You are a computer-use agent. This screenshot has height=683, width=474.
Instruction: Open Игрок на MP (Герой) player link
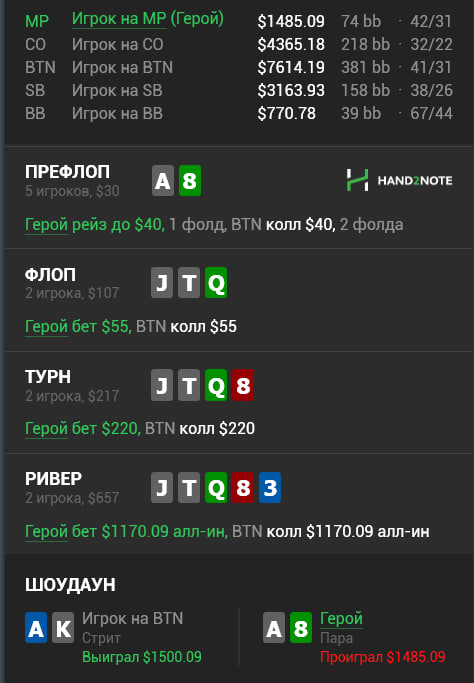click(x=148, y=19)
